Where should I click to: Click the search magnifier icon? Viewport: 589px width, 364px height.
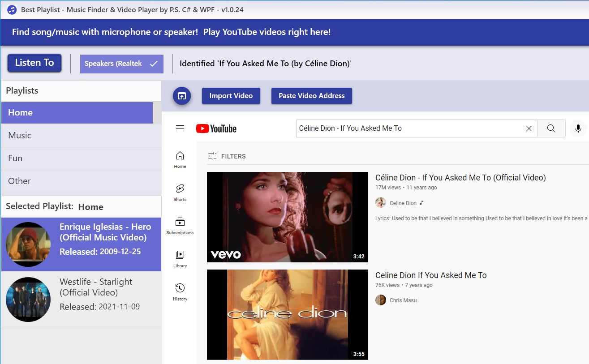click(x=551, y=128)
